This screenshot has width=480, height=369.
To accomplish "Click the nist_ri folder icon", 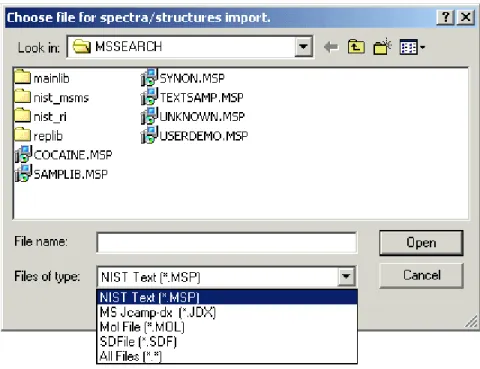I will pos(22,115).
